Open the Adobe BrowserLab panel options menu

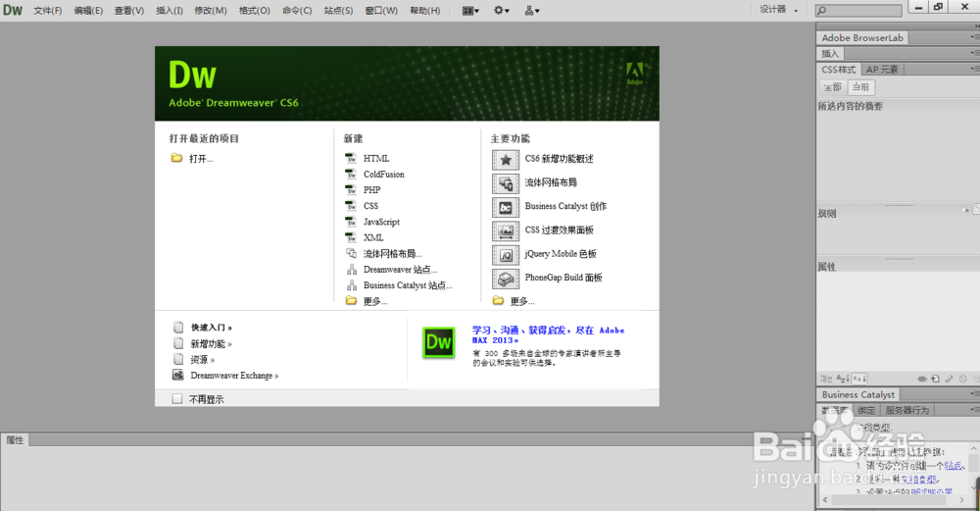coord(974,37)
